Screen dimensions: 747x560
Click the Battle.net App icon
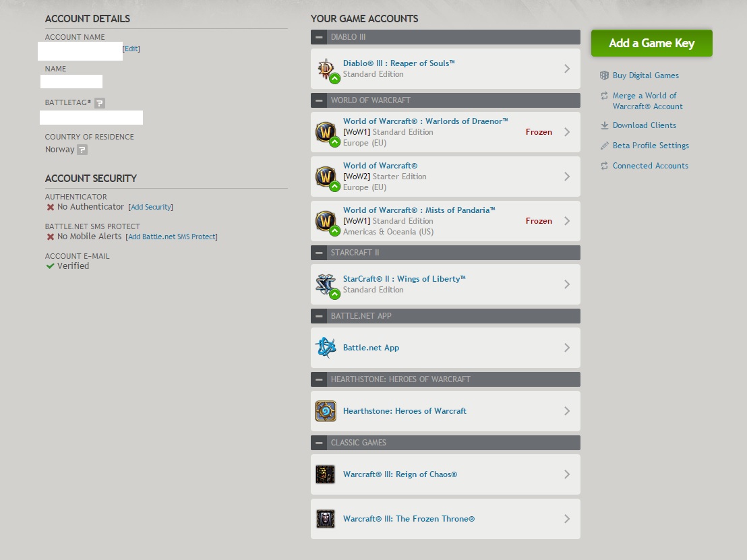tap(326, 348)
